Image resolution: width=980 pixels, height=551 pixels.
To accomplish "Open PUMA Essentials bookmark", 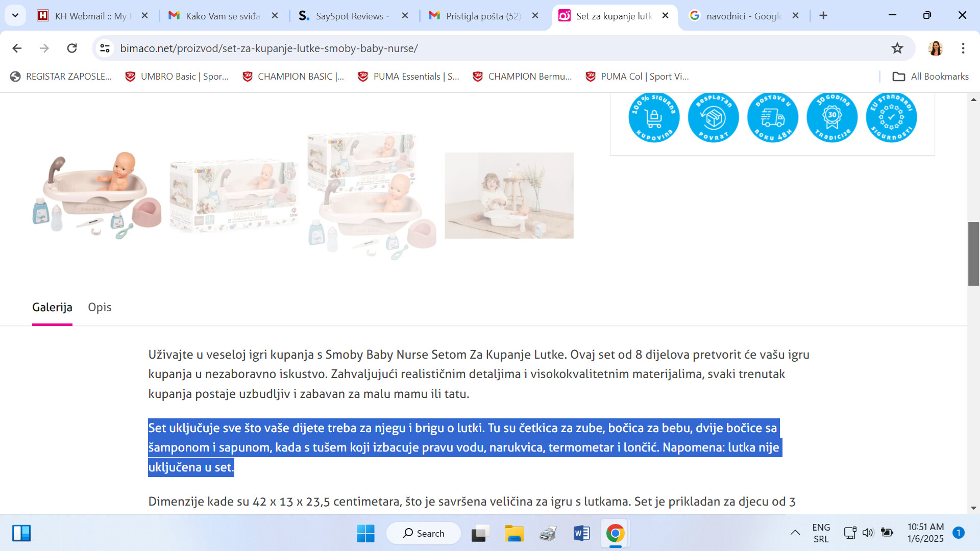I will click(408, 77).
